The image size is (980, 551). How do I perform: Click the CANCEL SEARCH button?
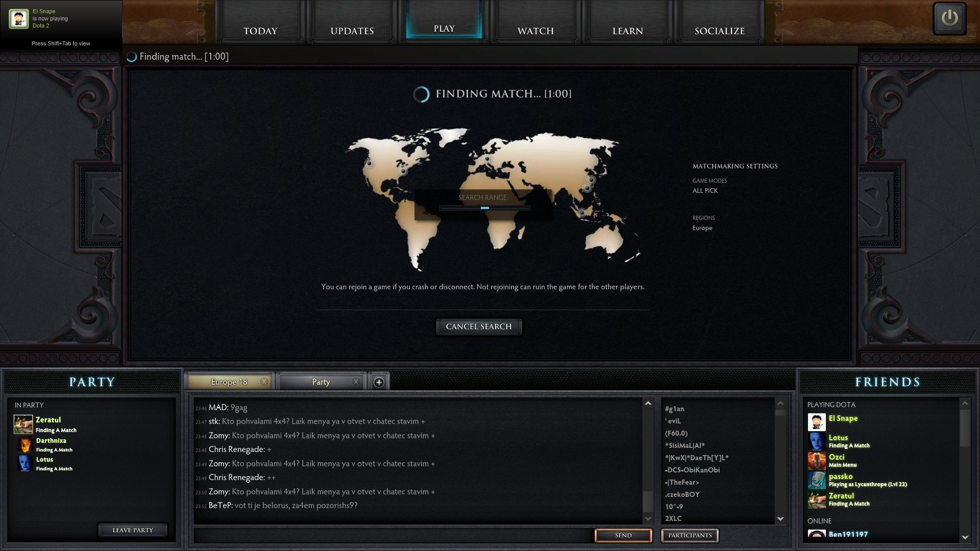479,327
